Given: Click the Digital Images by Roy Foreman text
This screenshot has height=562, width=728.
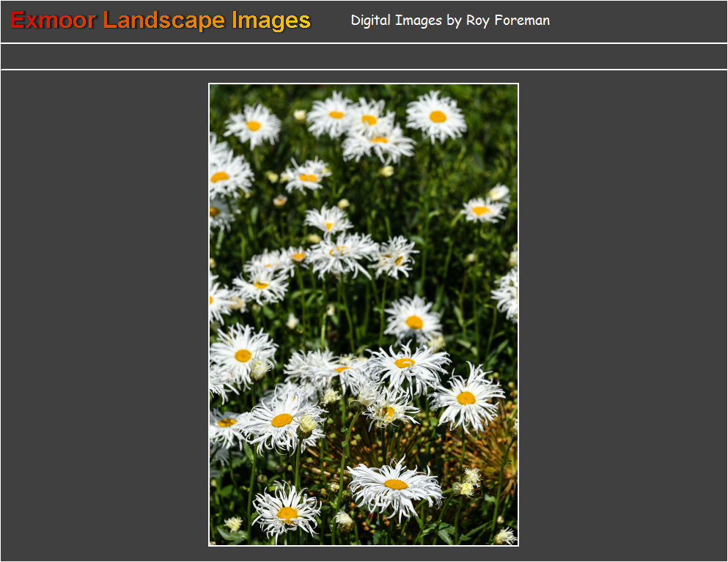Looking at the screenshot, I should 449,21.
